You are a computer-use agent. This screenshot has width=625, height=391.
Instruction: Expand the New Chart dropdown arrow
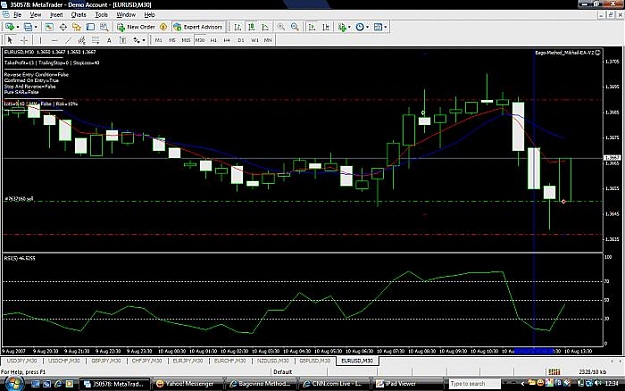point(18,27)
